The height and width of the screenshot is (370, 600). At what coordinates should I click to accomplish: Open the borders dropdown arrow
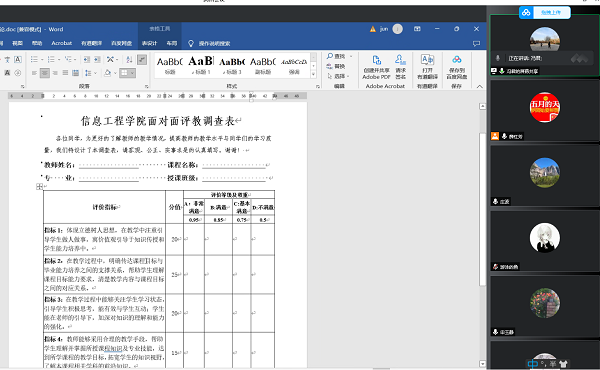(x=132, y=73)
